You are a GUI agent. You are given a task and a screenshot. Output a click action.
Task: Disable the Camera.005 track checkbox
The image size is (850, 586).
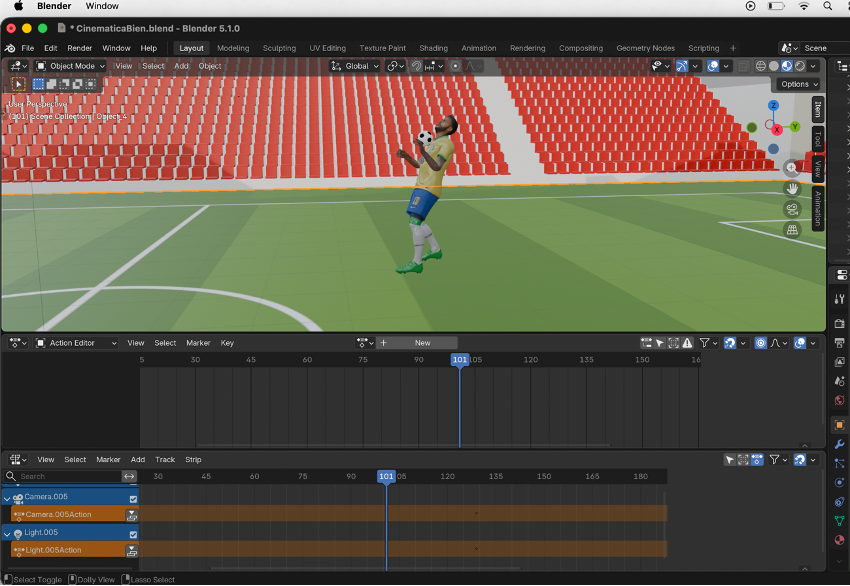pyautogui.click(x=133, y=499)
